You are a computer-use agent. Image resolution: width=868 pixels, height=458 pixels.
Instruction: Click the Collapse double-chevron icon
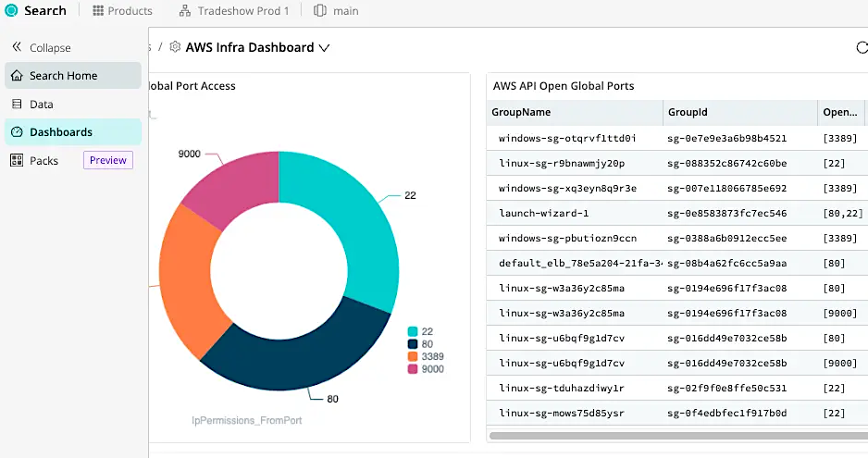[17, 47]
